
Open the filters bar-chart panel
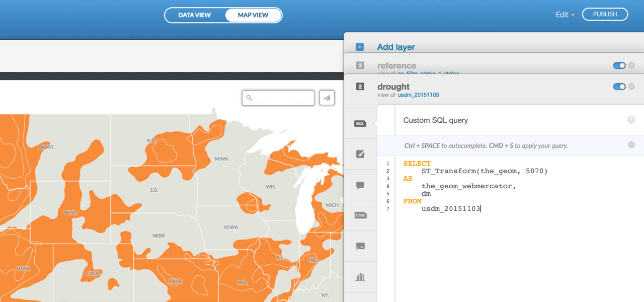pos(360,277)
